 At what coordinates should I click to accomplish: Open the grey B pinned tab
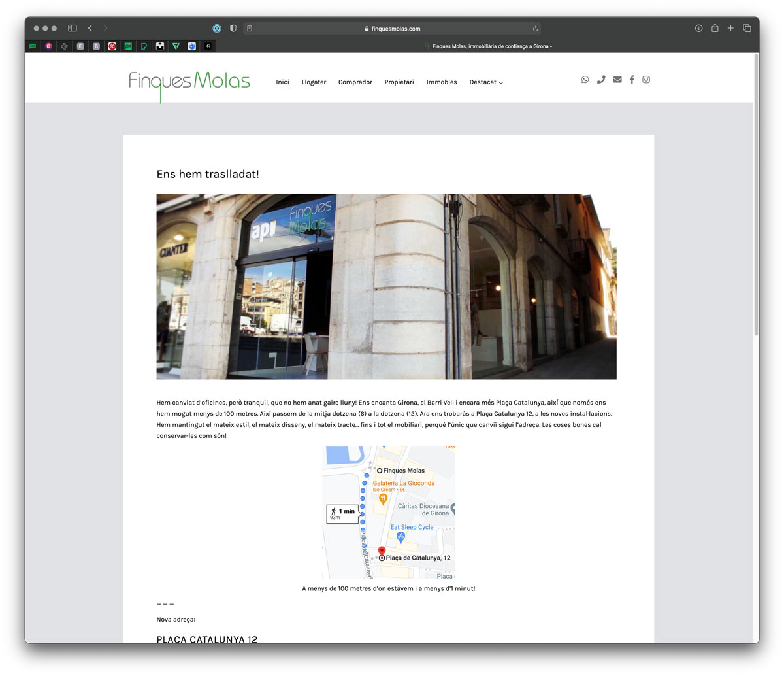(96, 46)
